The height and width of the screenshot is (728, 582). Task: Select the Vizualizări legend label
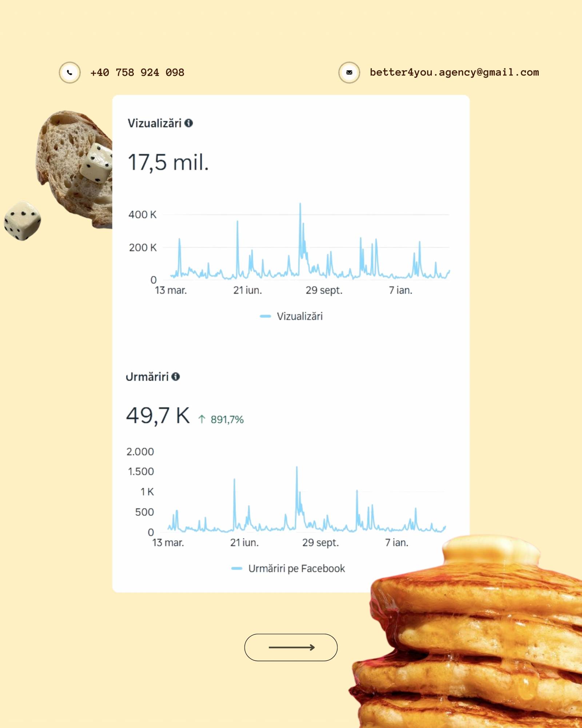click(300, 316)
